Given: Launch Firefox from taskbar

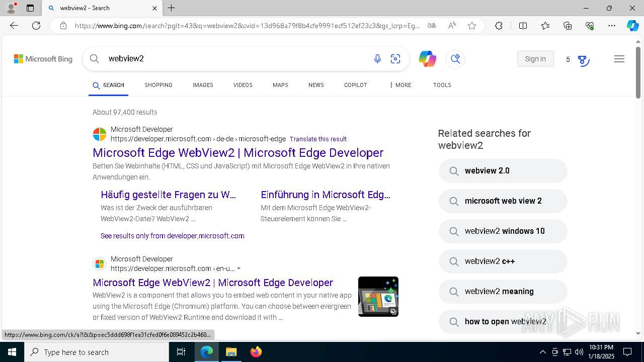Looking at the screenshot, I should coord(256,352).
